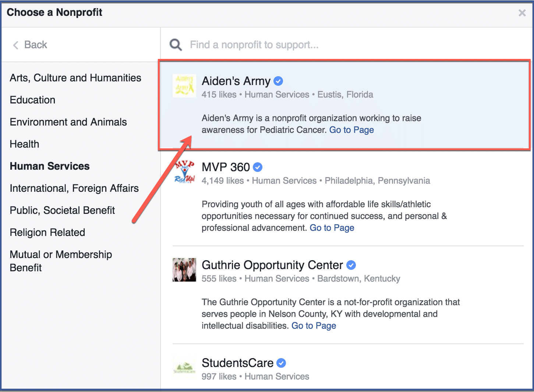Click the Guthrie Opportunity Center photo thumbnail
Screen dimensions: 534x392
coord(184,270)
